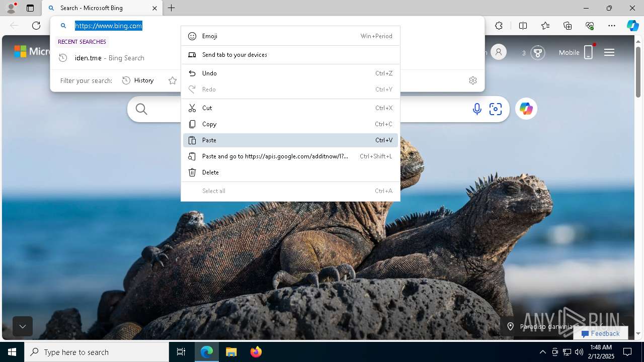Launch Firefox from the taskbar
Viewport: 644px width, 362px height.
coord(256,352)
